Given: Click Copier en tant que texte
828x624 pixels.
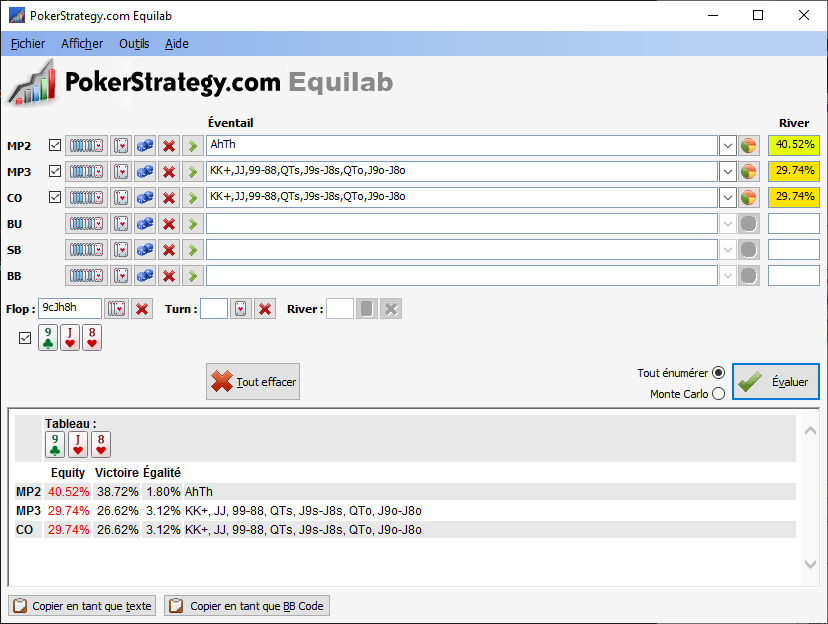Looking at the screenshot, I should tap(82, 606).
